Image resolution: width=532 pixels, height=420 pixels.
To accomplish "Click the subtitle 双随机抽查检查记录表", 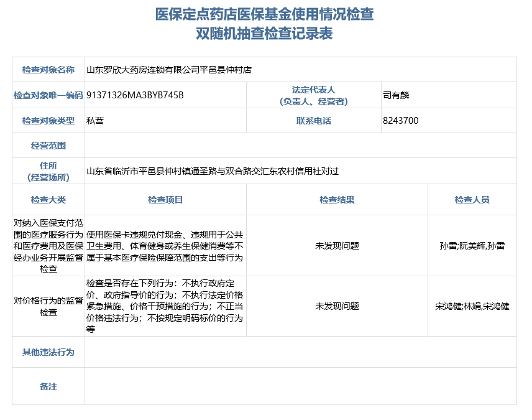I will point(264,34).
